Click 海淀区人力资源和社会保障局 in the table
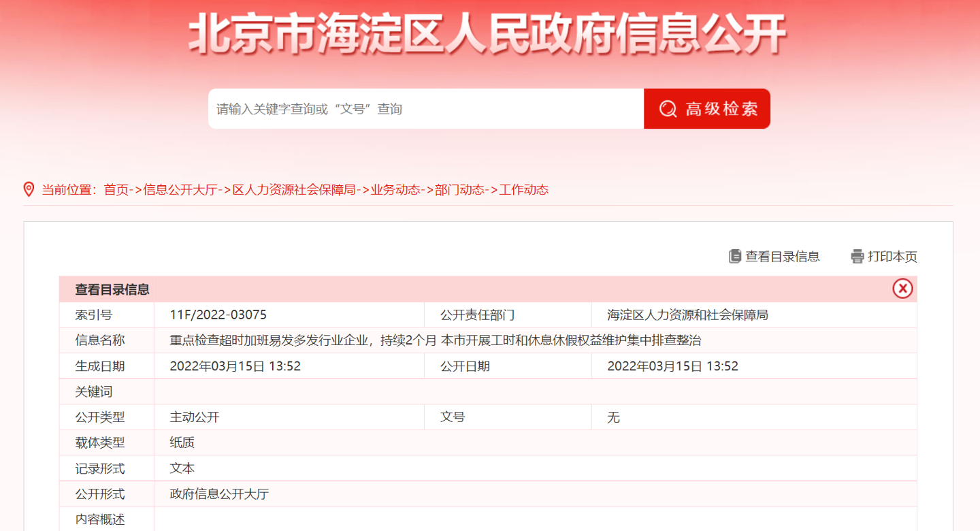This screenshot has width=980, height=531. click(x=687, y=315)
